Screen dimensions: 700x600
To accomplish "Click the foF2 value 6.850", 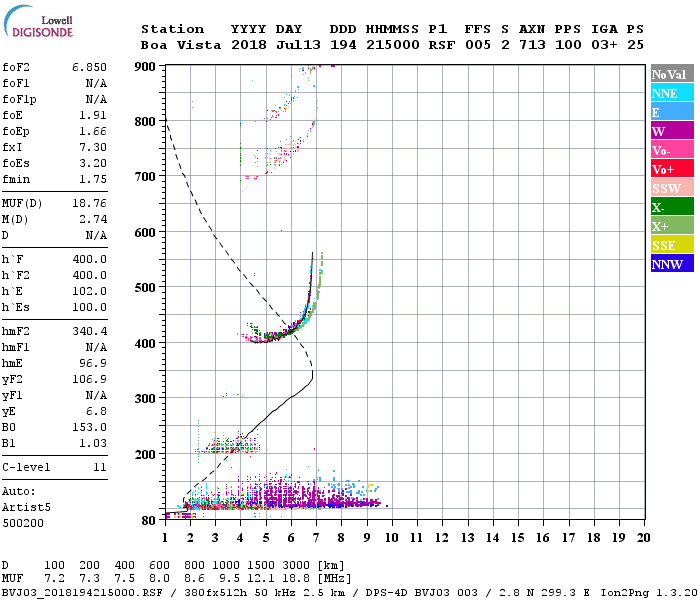I will [x=89, y=67].
